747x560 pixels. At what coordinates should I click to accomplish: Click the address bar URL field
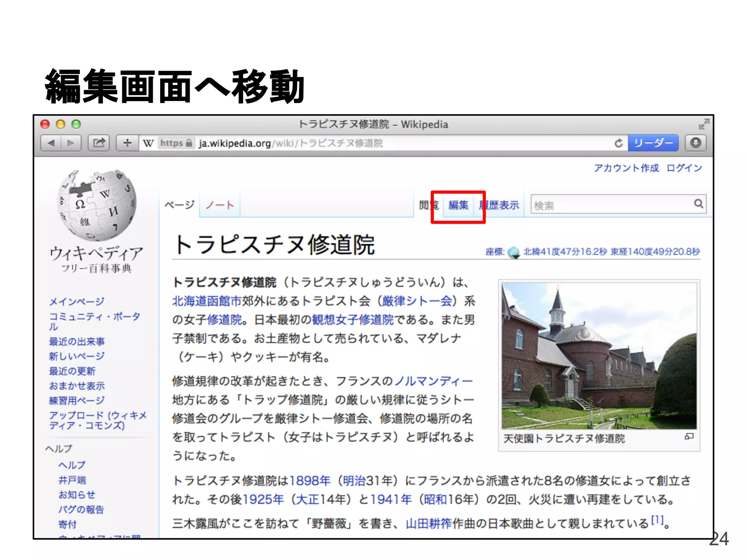pos(383,143)
